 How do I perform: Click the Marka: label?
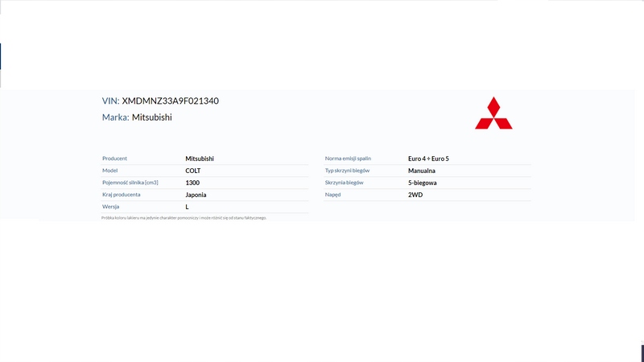pyautogui.click(x=115, y=117)
